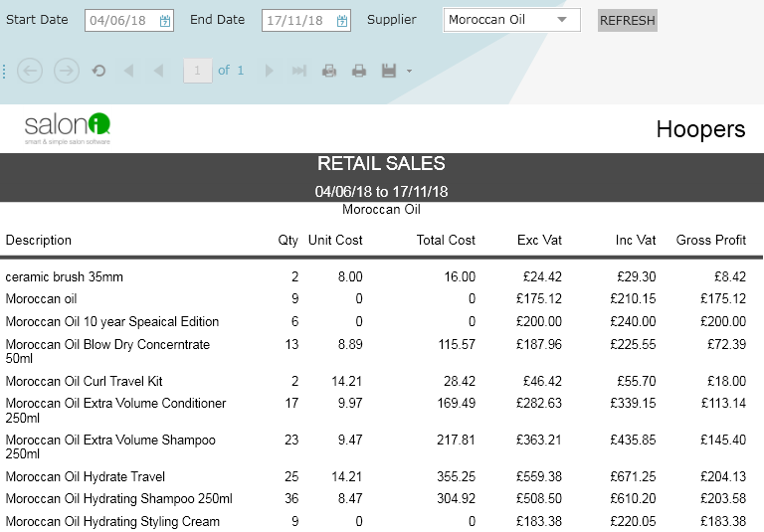Click the Total Cost column header
This screenshot has height=532, width=764.
click(446, 241)
